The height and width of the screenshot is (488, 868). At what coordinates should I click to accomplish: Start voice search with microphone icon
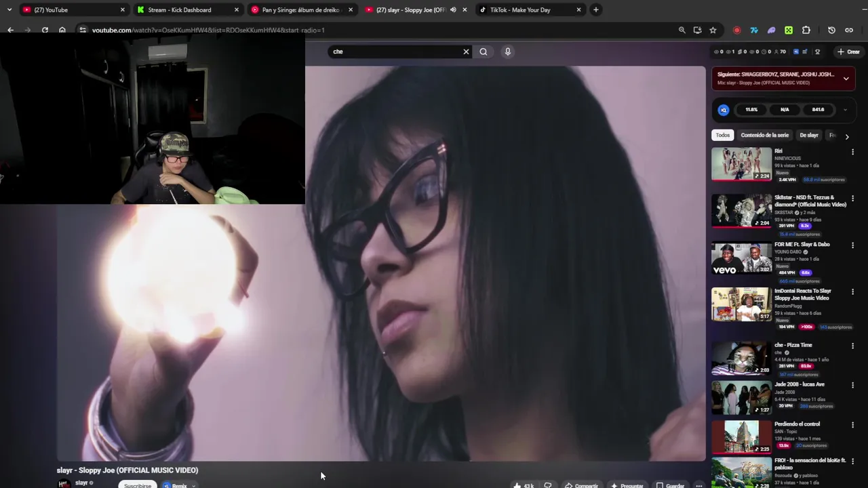[507, 52]
